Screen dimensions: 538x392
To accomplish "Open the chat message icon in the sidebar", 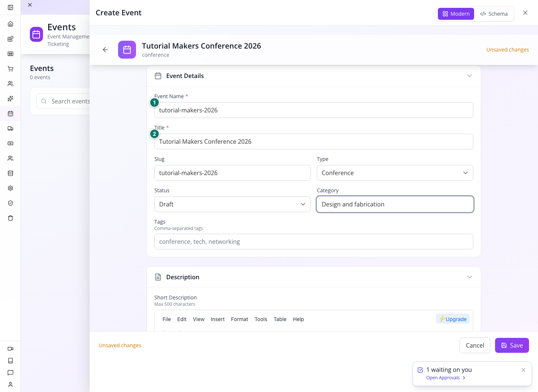I will click(10, 373).
